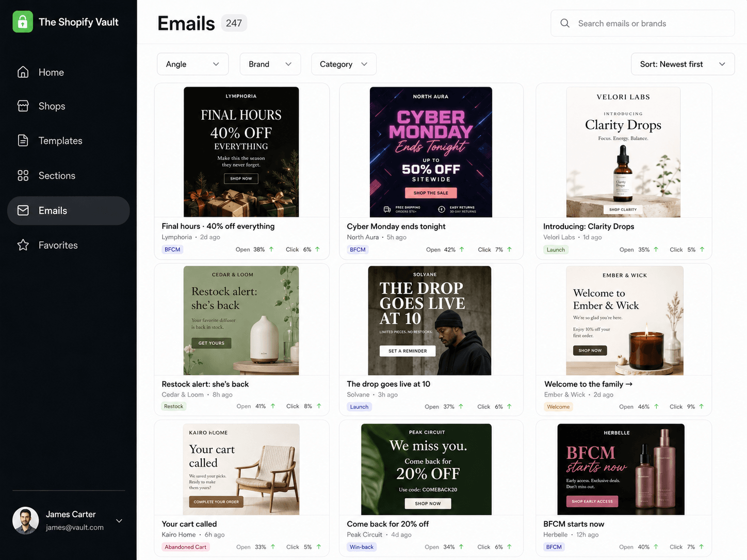Click The Shopify Vault title text
The image size is (747, 560).
click(x=78, y=22)
